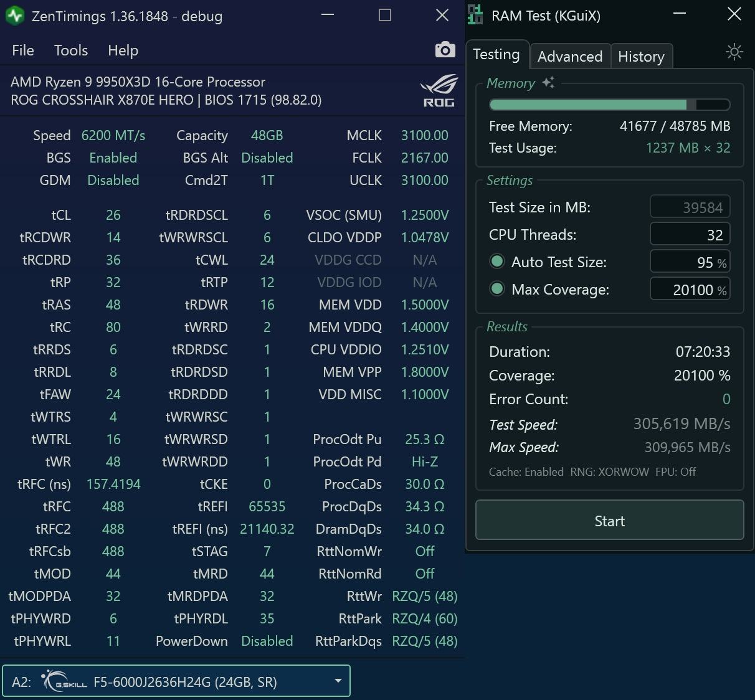
Task: Click the Cmd2T value 1T
Action: click(x=267, y=180)
